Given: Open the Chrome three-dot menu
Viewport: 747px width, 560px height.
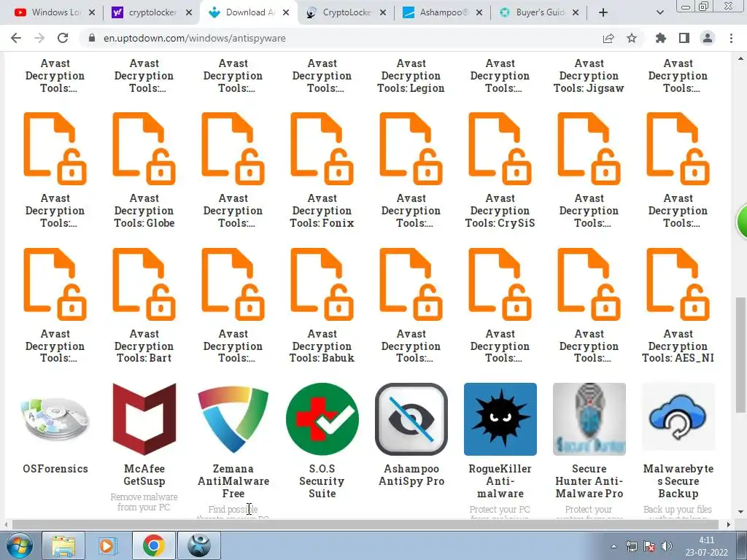Looking at the screenshot, I should pos(731,38).
